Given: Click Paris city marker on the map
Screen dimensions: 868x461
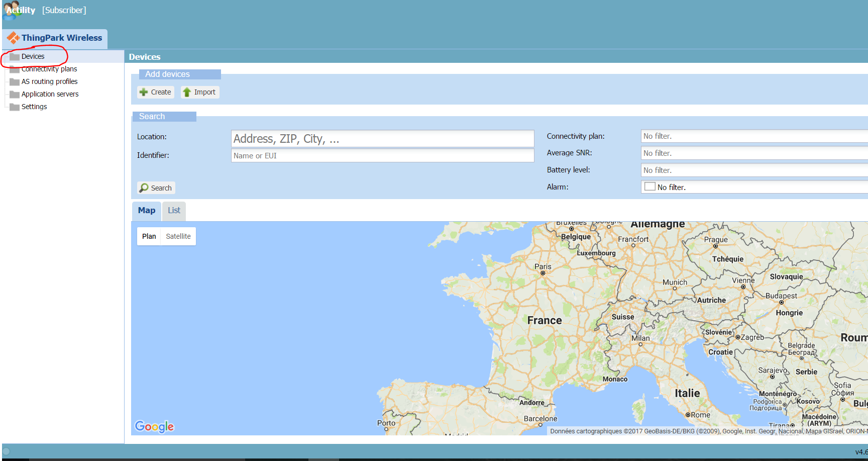Looking at the screenshot, I should click(x=543, y=273).
